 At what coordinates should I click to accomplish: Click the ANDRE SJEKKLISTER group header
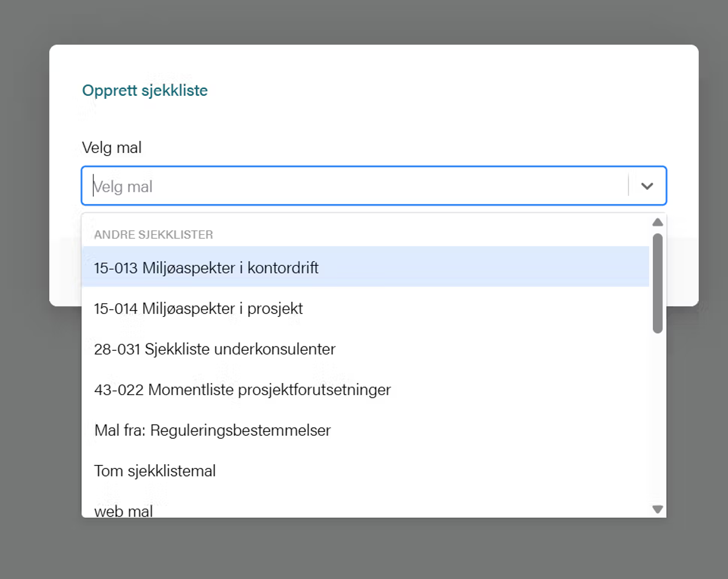coord(153,234)
